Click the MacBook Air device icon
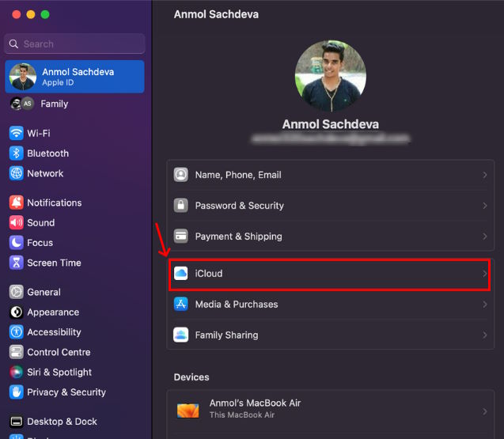Image resolution: width=504 pixels, height=439 pixels. 188,411
